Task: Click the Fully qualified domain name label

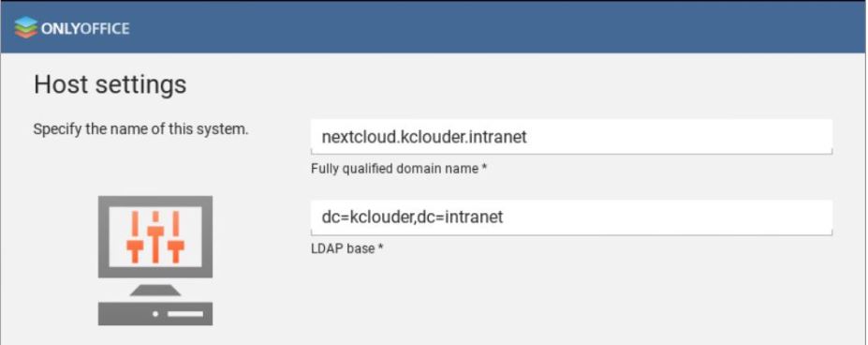Action: pyautogui.click(x=399, y=169)
